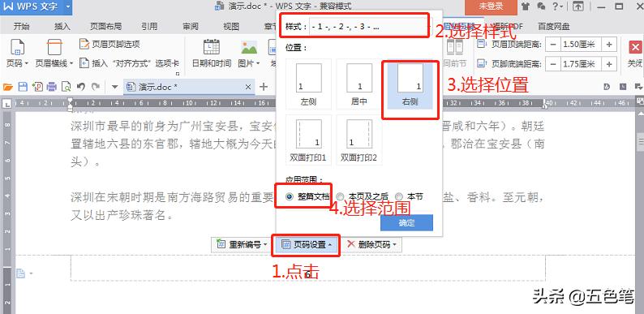Open the 视图 ribbon tab
This screenshot has height=314, width=644.
click(x=231, y=26)
